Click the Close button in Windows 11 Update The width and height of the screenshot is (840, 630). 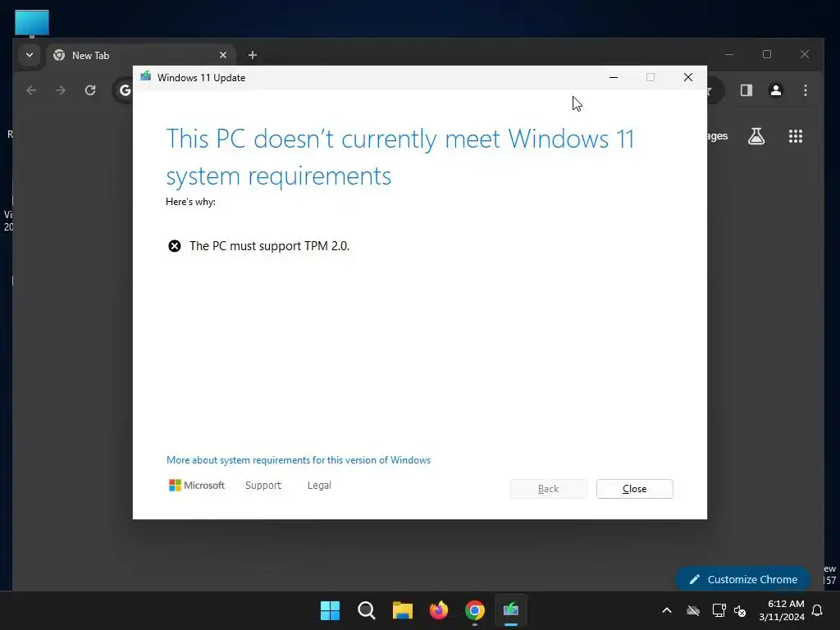pyautogui.click(x=634, y=489)
